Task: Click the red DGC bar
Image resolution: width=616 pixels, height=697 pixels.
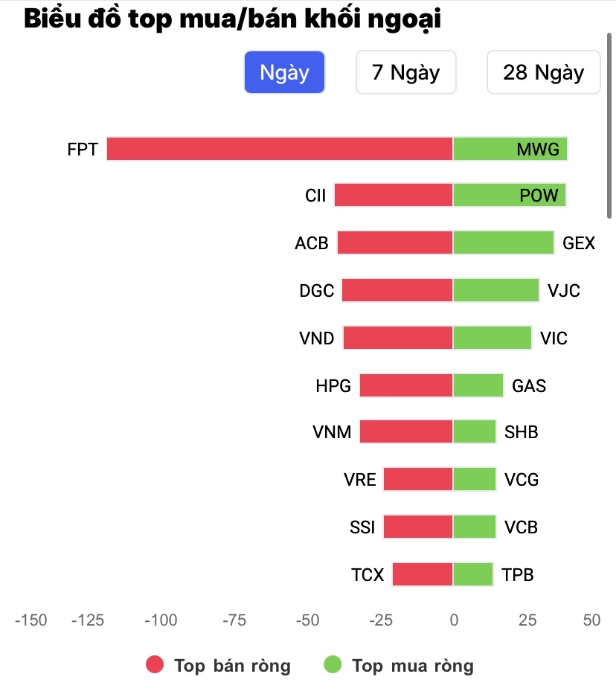Action: click(x=397, y=290)
